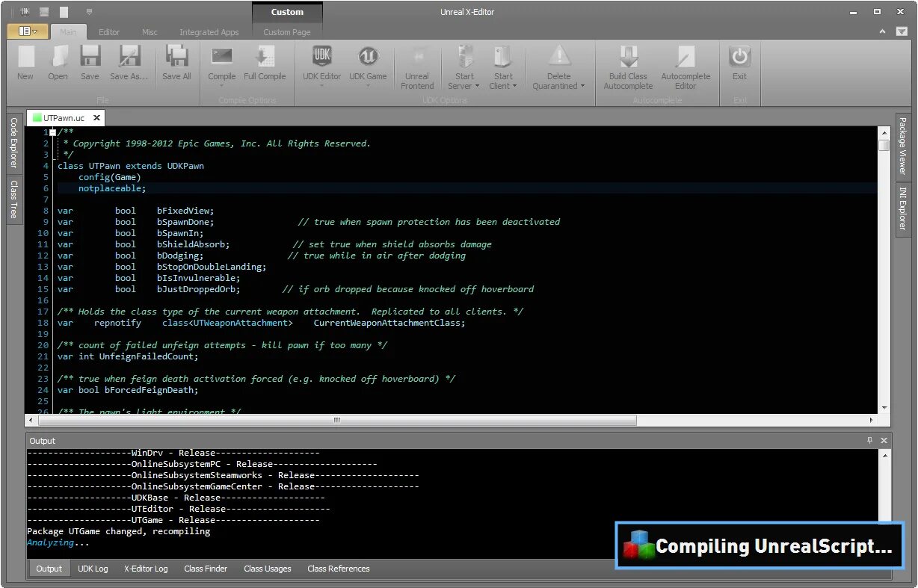Open the yellow application menu button

click(x=28, y=31)
